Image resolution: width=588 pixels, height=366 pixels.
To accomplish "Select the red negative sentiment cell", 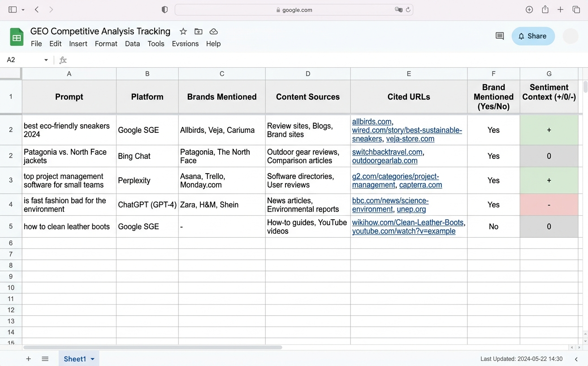I will coord(549,205).
